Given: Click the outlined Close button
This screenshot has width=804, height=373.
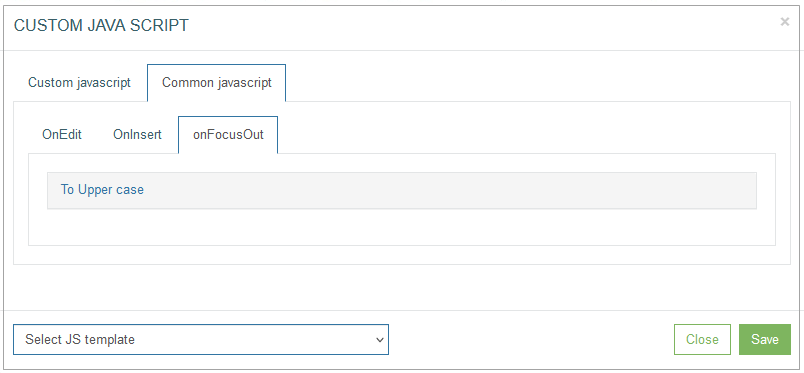Looking at the screenshot, I should point(702,339).
